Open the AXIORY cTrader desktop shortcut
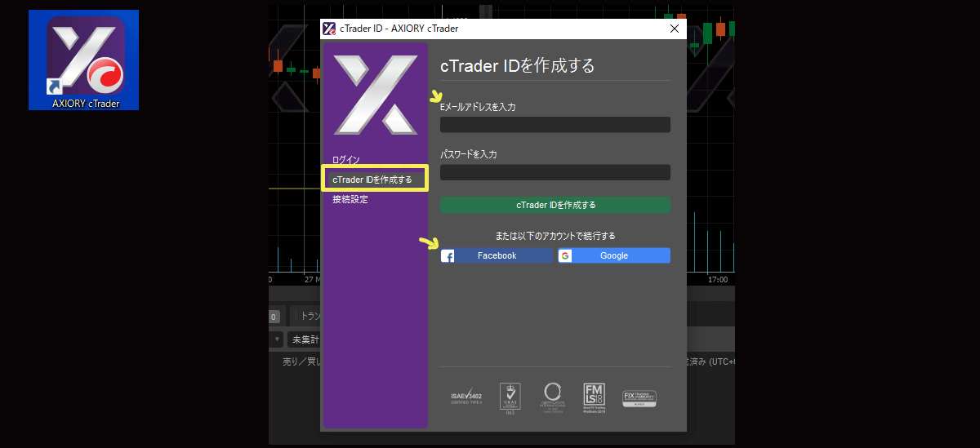 [x=83, y=60]
